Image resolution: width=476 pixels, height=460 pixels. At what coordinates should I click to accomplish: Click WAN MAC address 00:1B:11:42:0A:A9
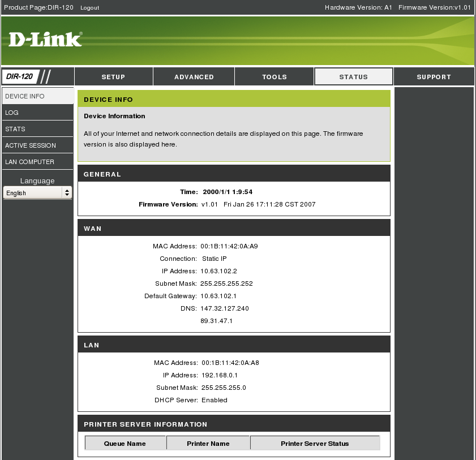(x=229, y=246)
